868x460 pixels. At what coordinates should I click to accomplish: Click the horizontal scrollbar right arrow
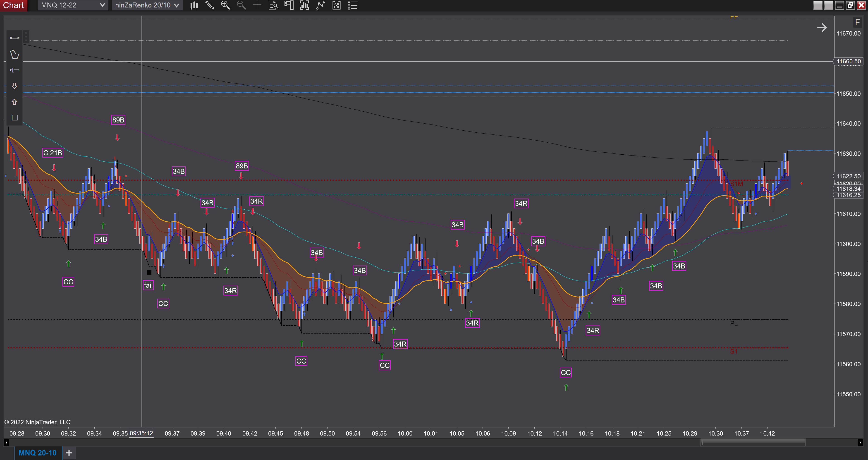pyautogui.click(x=860, y=443)
